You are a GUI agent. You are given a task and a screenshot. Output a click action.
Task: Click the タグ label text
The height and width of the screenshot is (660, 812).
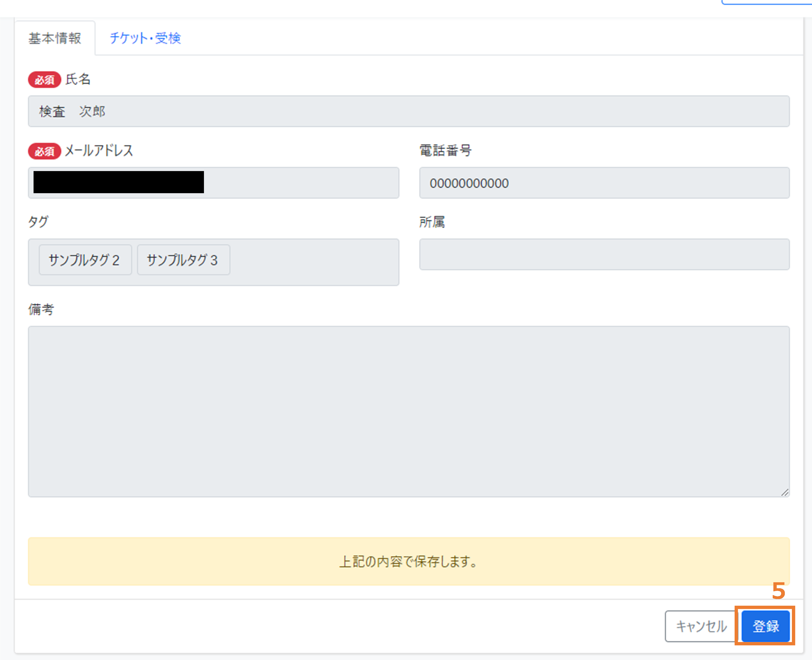click(x=38, y=222)
